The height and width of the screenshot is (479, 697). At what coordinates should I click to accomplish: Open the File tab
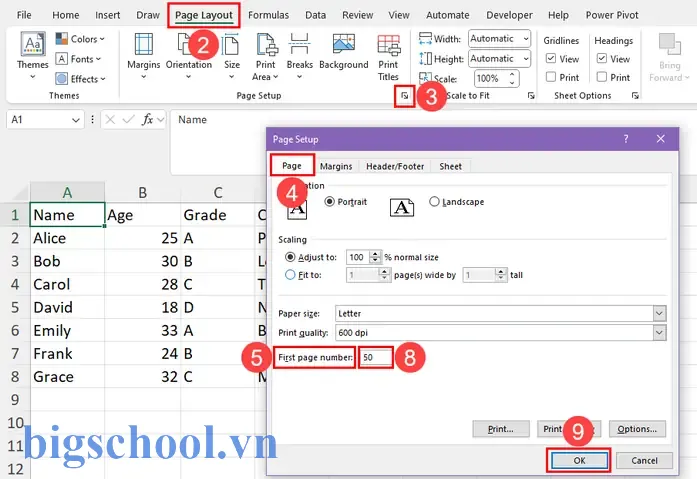coord(24,15)
